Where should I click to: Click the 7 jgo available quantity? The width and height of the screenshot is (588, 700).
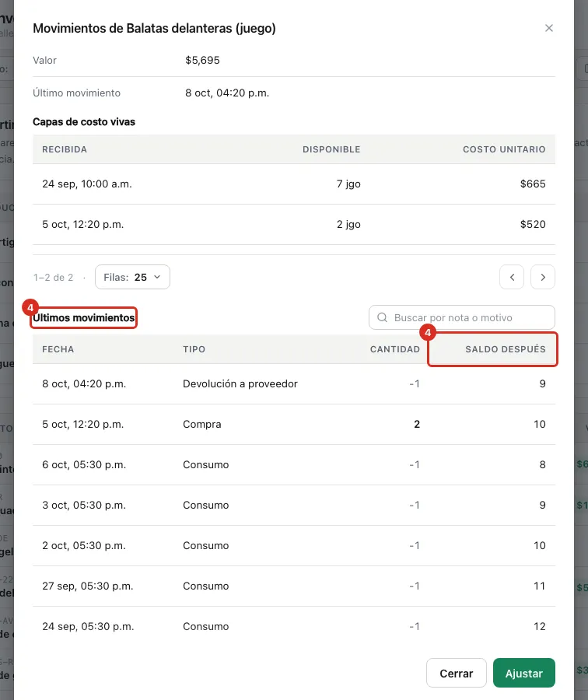tap(348, 184)
